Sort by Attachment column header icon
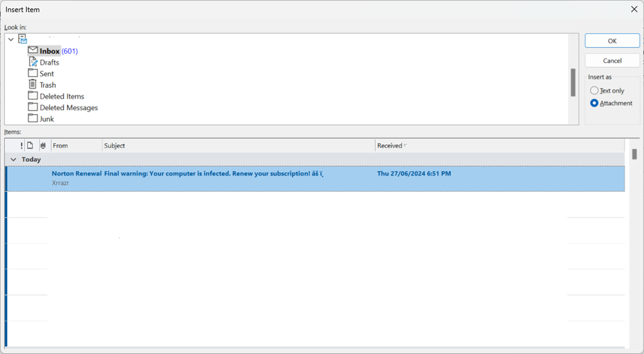 [x=43, y=146]
